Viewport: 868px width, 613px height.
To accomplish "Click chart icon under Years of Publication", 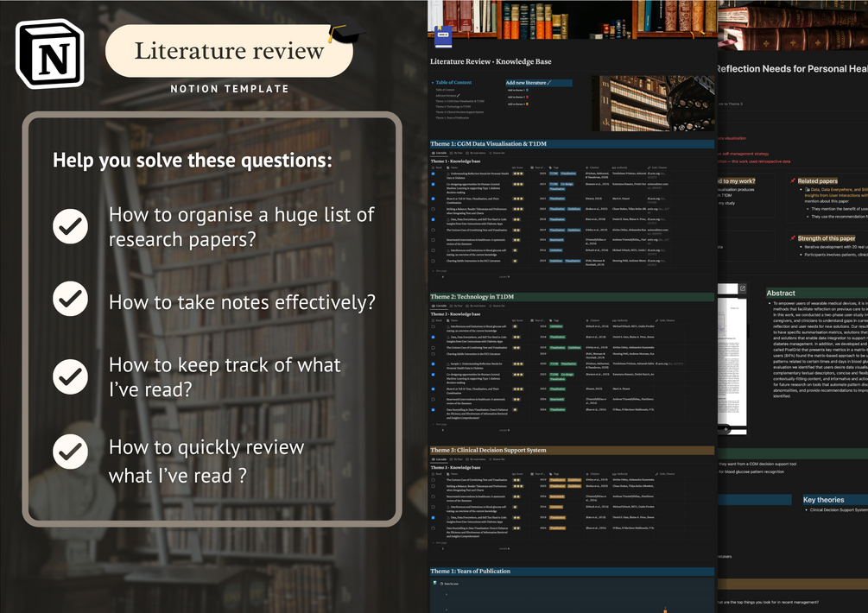I will (x=434, y=583).
